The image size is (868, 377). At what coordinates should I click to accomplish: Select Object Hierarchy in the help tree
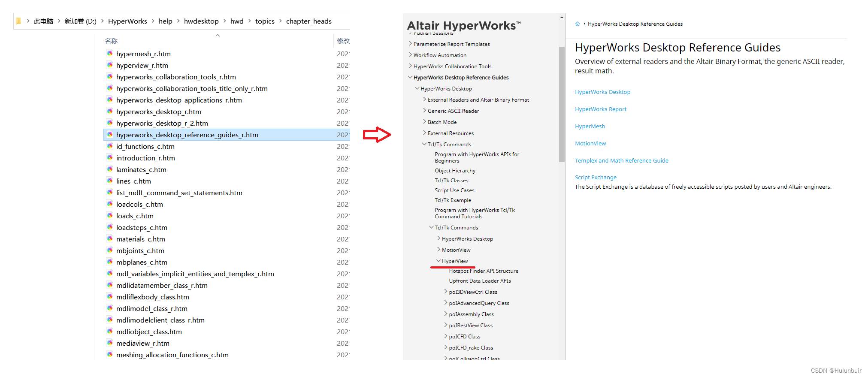[x=455, y=170]
